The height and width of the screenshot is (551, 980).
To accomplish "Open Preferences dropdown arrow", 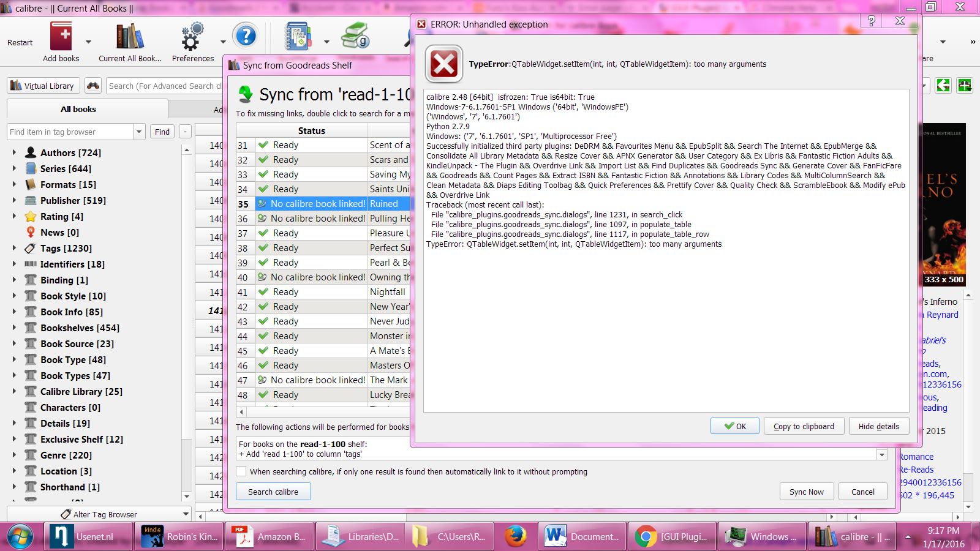I will [222, 42].
